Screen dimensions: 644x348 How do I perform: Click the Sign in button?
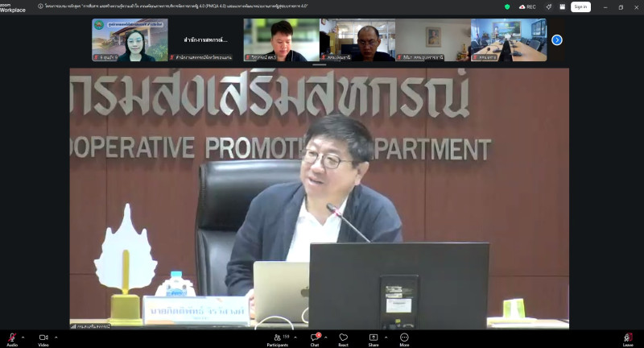click(580, 6)
